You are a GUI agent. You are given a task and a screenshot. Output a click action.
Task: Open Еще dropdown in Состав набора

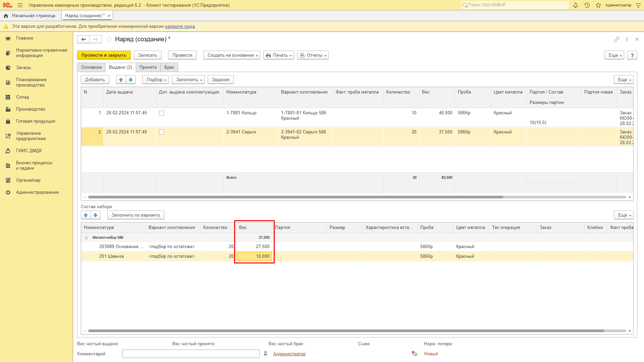pyautogui.click(x=624, y=215)
